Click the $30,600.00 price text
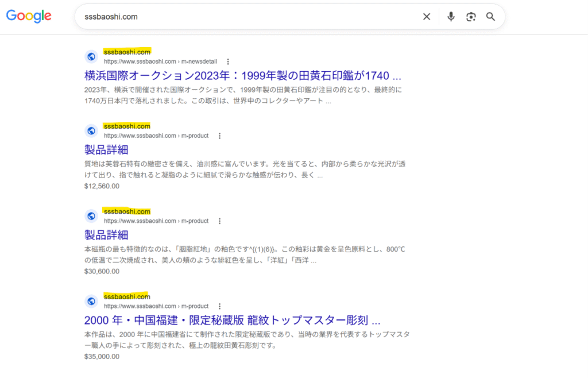Viewport: 588px width, 378px height. [102, 271]
